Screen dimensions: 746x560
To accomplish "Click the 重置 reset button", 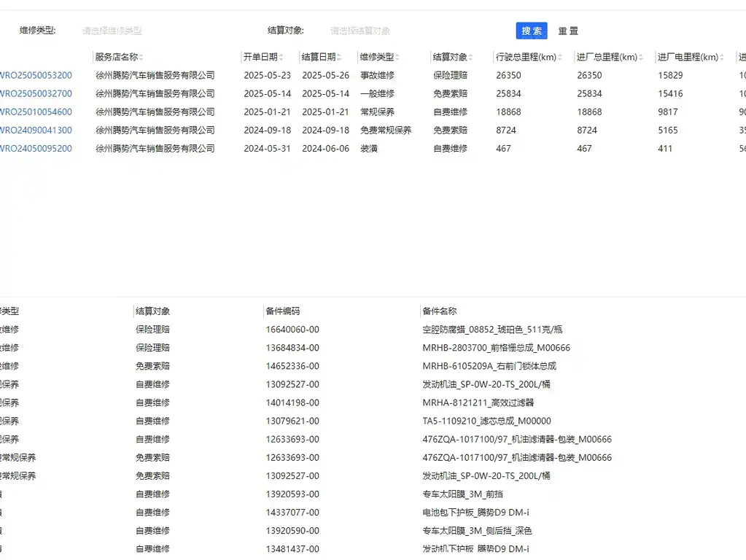I will tap(568, 31).
